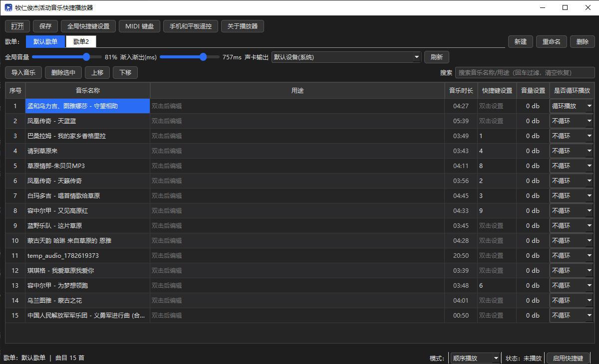Open MIDI 键盘 settings
This screenshot has width=599, height=364.
point(140,26)
